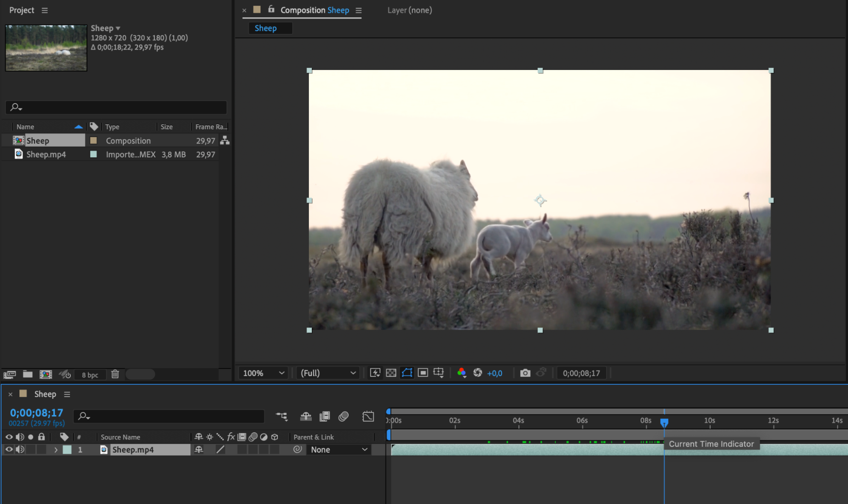This screenshot has height=504, width=848.
Task: Open the (Full) resolution dropdown
Action: (328, 373)
